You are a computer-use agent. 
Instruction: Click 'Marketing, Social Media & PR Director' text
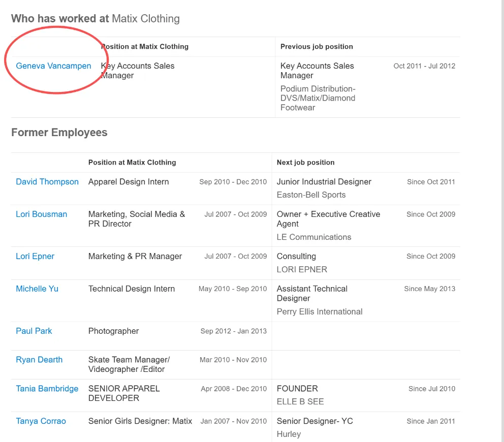(x=137, y=219)
